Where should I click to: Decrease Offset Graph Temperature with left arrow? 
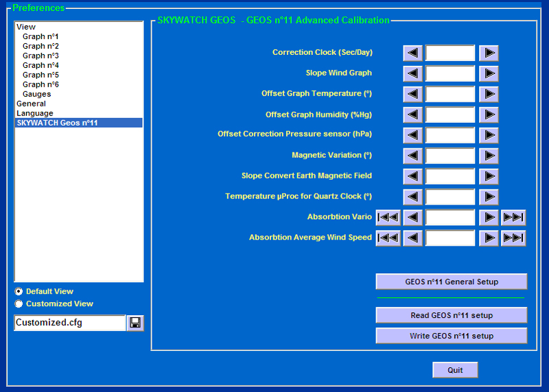pos(413,94)
